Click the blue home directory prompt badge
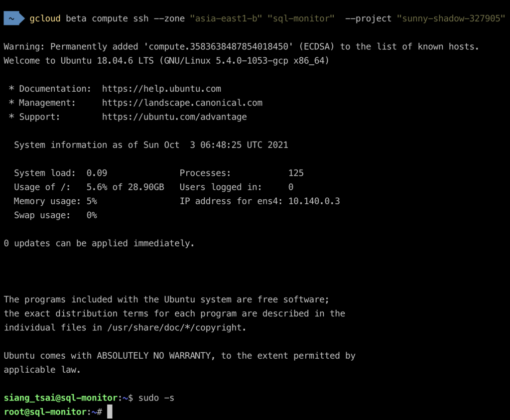The image size is (510, 420). (14, 18)
